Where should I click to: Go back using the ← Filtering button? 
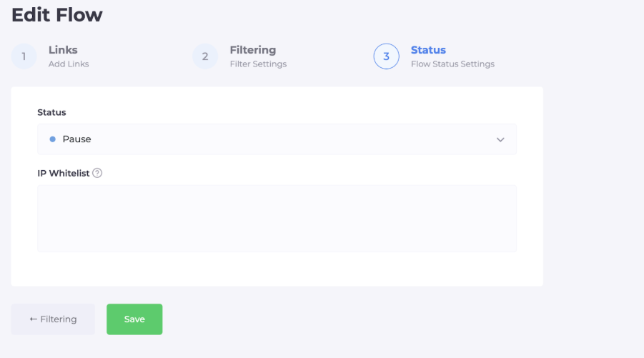pos(53,319)
